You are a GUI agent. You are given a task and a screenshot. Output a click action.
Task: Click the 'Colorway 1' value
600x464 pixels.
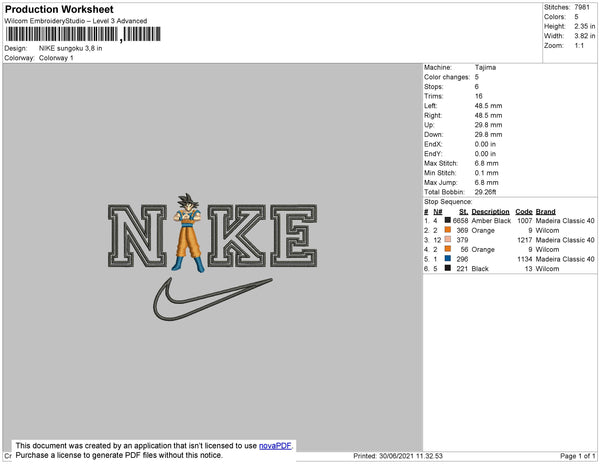[56, 58]
